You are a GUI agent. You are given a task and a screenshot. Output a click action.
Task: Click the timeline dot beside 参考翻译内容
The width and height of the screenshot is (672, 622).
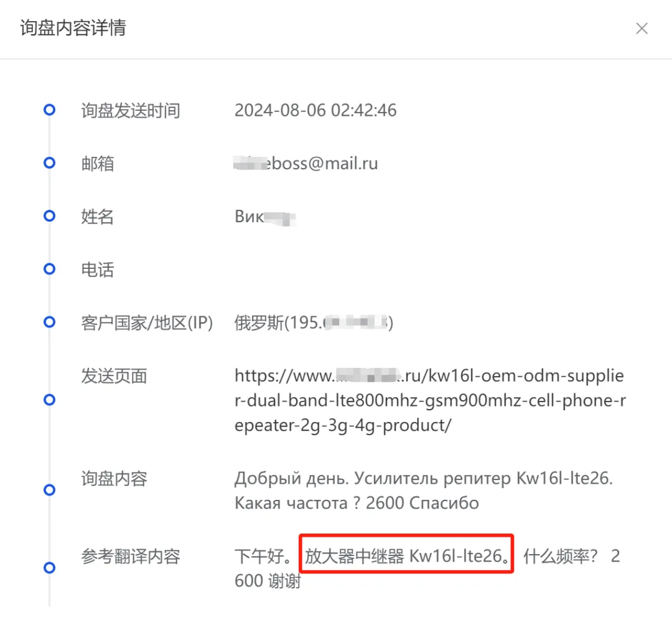click(x=50, y=568)
